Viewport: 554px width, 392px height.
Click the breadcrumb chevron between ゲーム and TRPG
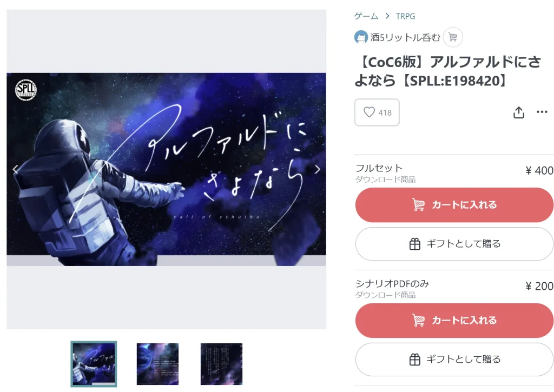click(x=387, y=16)
